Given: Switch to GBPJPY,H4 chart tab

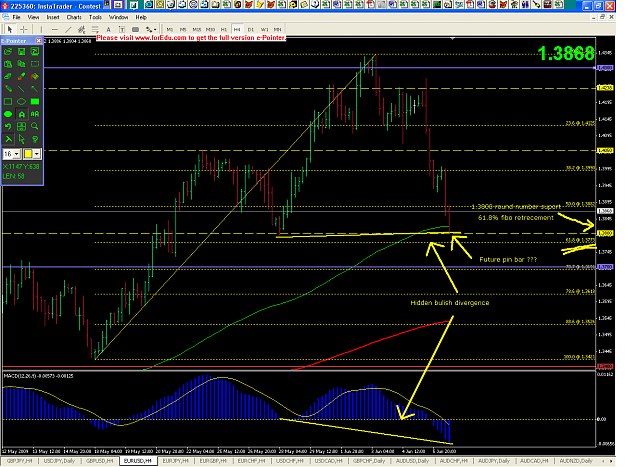Looking at the screenshot, I should 20,461.
